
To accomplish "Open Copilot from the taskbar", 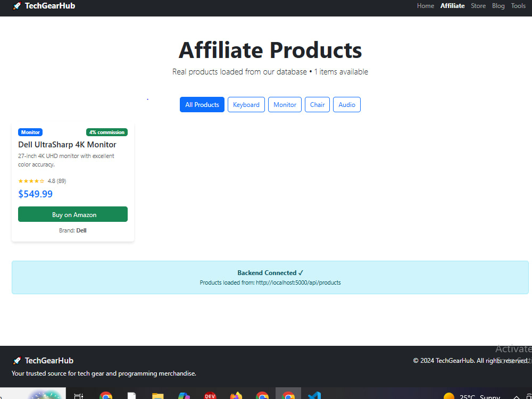I will pos(184,396).
